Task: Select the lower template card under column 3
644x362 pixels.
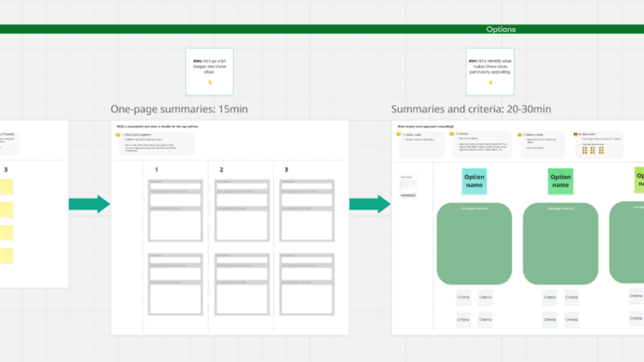Action: tap(307, 284)
